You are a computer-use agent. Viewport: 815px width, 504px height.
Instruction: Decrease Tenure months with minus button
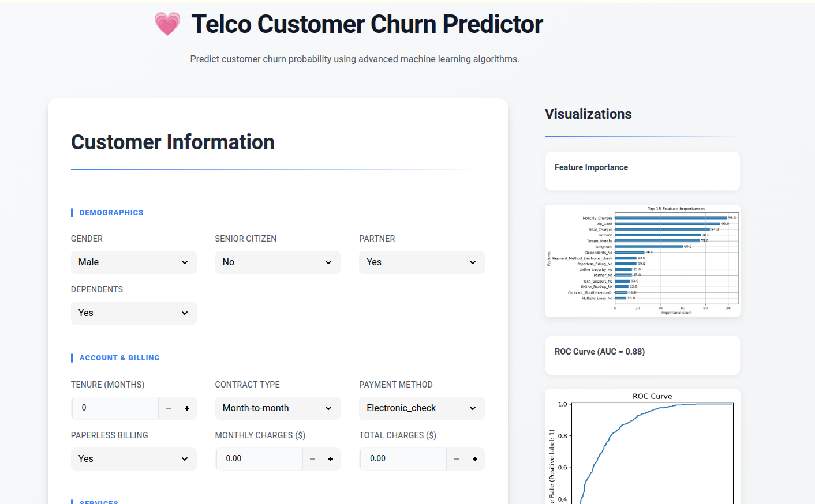tap(169, 408)
